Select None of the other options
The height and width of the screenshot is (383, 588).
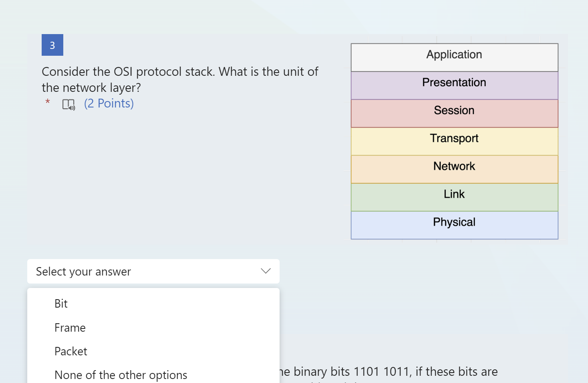click(x=121, y=375)
